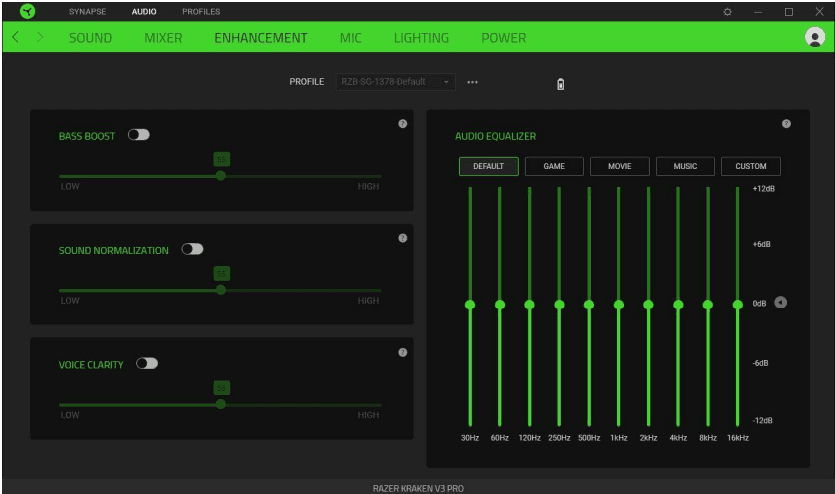Choose the Custom equalizer preset
Image resolution: width=835 pixels, height=494 pixels.
750,166
